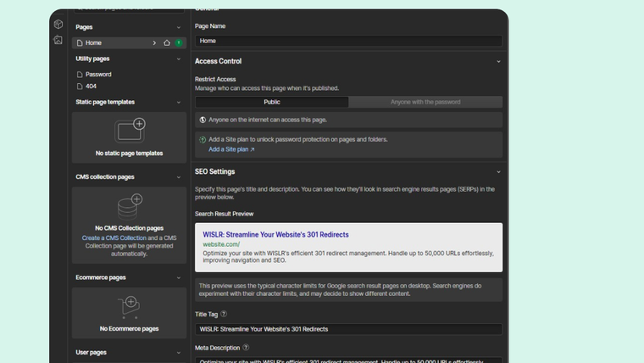Open the Assets image icon in sidebar
This screenshot has width=644, height=363.
coord(58,40)
